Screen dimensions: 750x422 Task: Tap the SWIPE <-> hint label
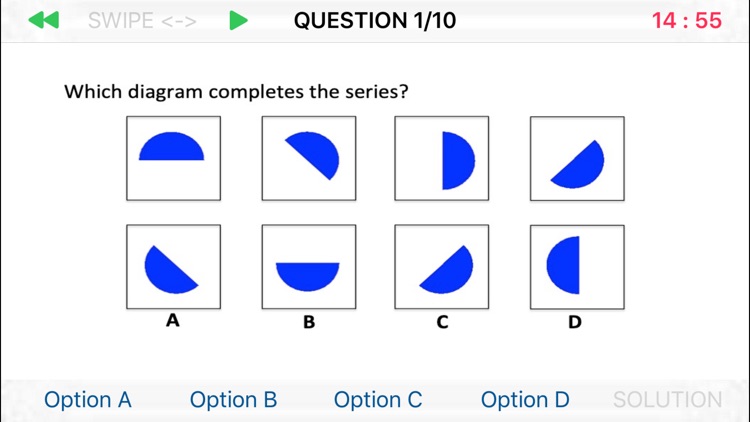140,21
